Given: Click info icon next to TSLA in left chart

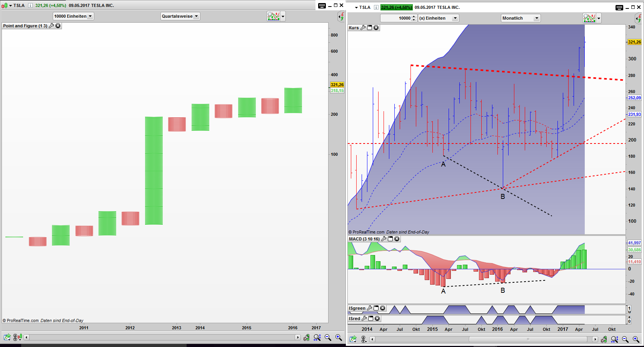Looking at the screenshot, I should point(30,5).
